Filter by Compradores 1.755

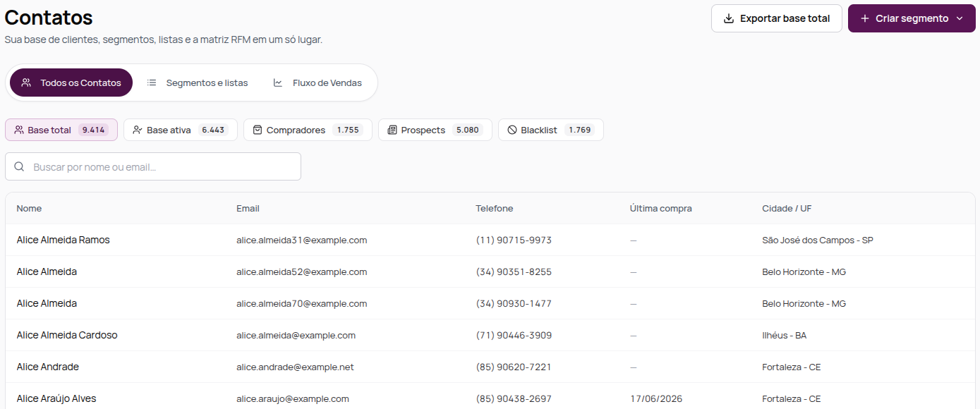[308, 130]
